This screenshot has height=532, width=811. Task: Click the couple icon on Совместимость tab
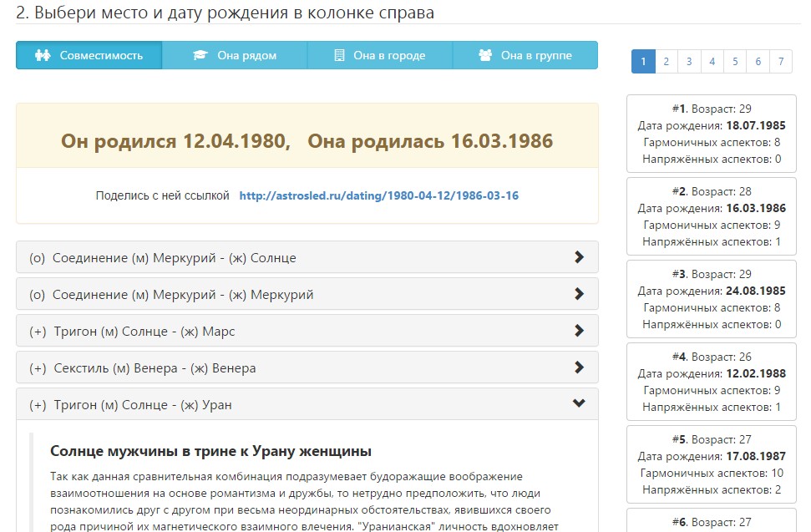43,55
